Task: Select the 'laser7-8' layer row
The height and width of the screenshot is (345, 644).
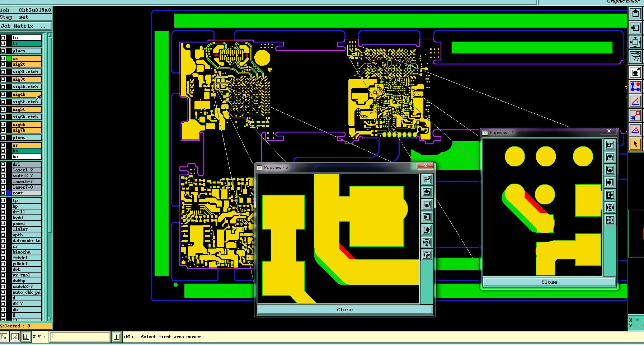Action: [27, 187]
